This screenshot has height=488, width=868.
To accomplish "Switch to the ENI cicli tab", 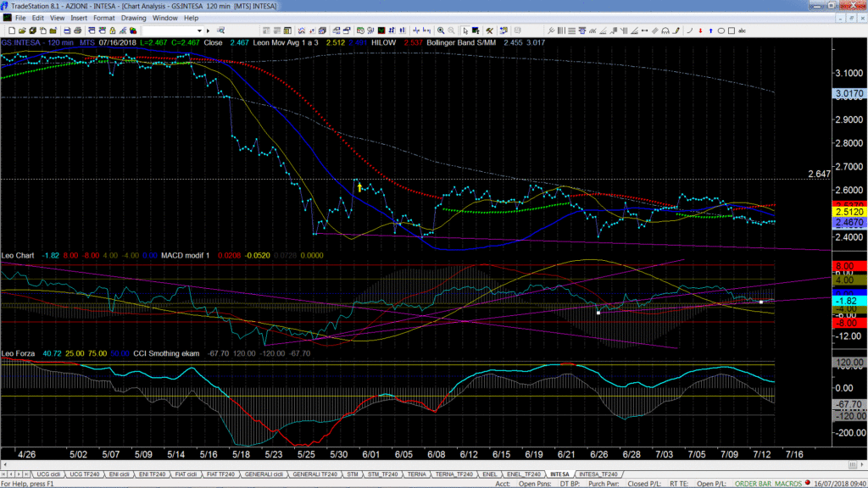I will pos(119,474).
